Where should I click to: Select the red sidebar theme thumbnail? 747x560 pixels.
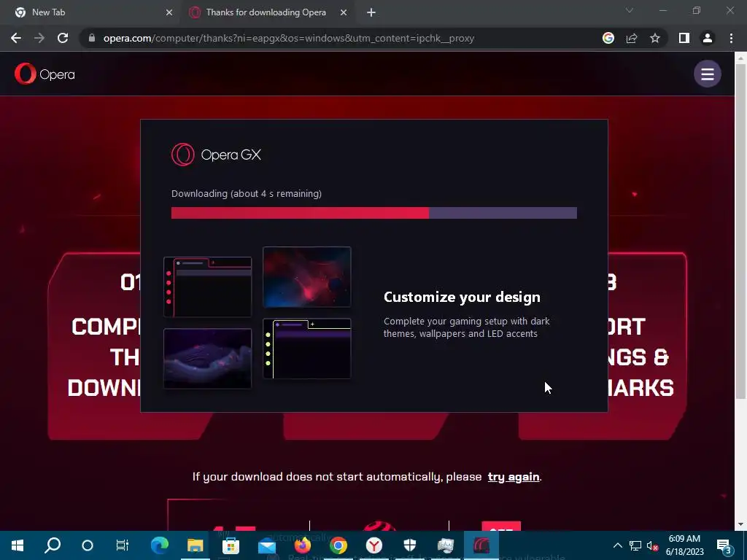208,287
